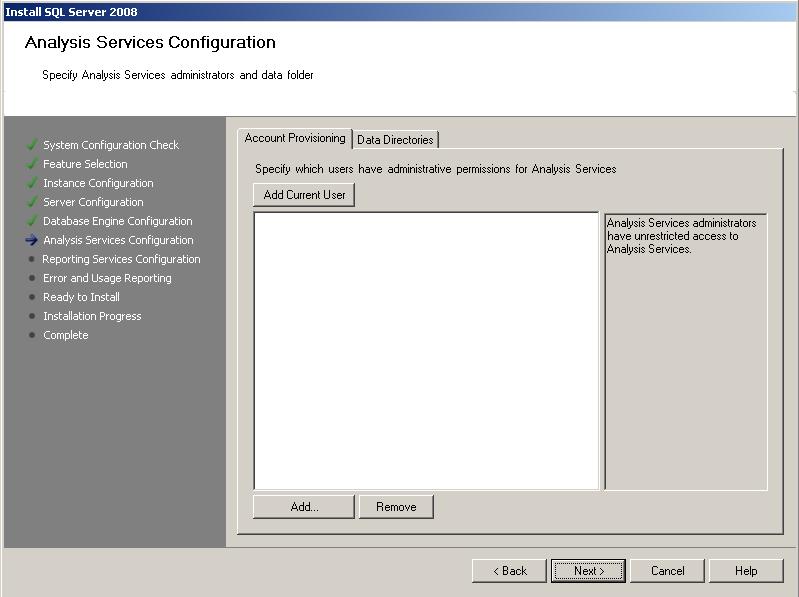The image size is (799, 597).
Task: Click the bullet beside Ready to Install
Action: tap(32, 297)
